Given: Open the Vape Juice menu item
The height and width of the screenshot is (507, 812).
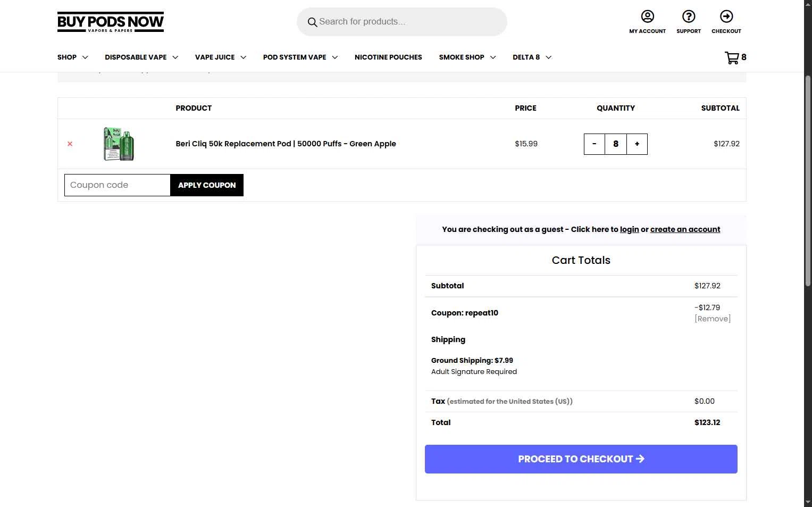Looking at the screenshot, I should pos(215,57).
